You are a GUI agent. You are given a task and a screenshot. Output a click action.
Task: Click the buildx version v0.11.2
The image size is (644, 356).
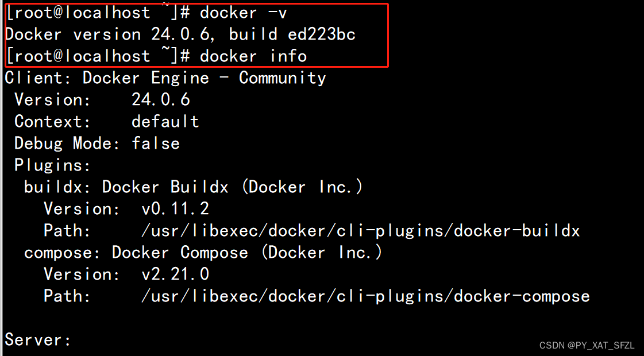point(175,209)
